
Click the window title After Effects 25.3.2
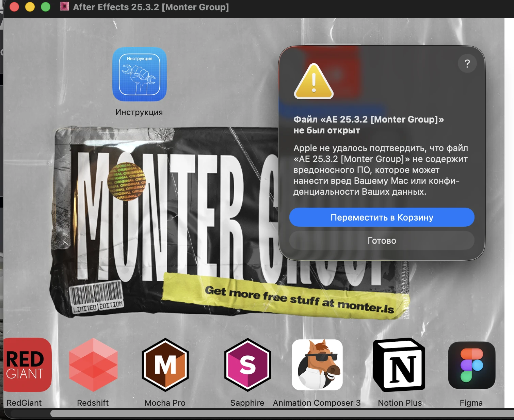(151, 7)
